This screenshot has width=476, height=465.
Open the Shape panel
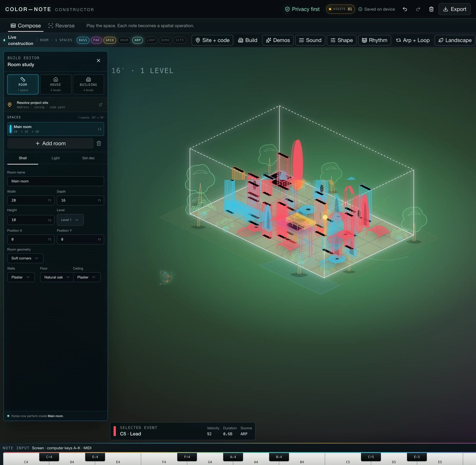(x=342, y=40)
